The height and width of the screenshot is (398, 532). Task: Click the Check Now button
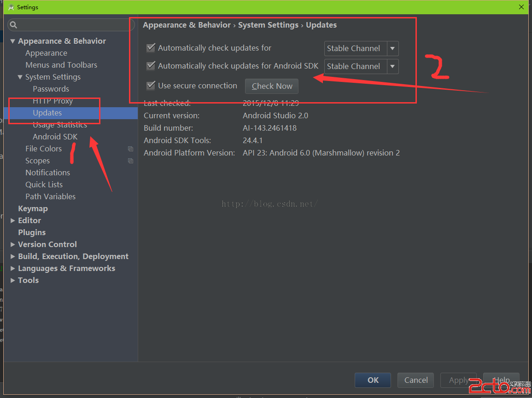click(272, 86)
